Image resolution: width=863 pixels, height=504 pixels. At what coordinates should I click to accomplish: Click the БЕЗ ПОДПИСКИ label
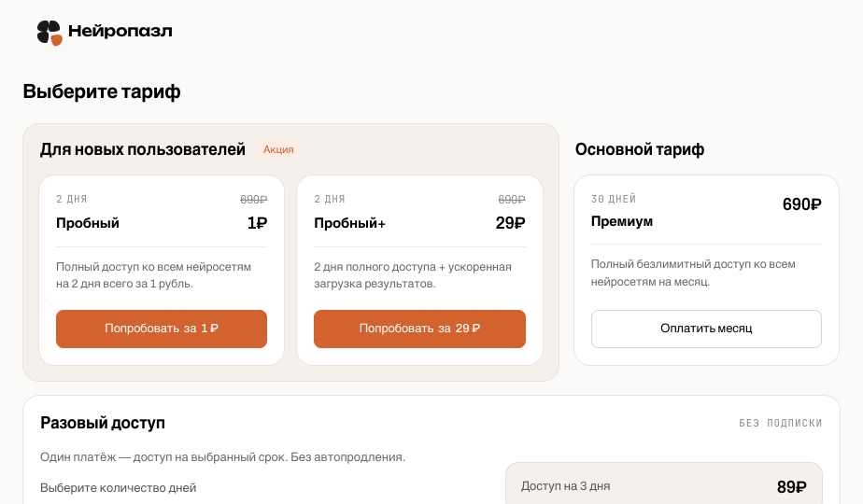coord(781,423)
